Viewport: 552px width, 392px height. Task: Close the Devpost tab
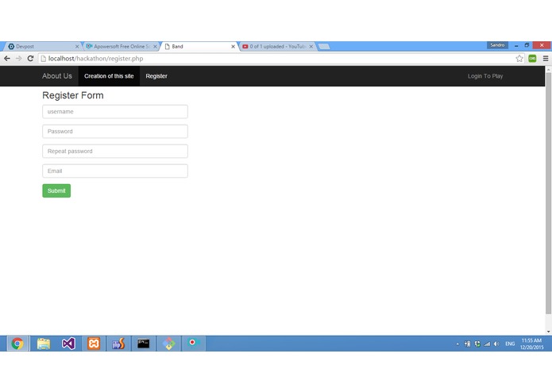(77, 46)
